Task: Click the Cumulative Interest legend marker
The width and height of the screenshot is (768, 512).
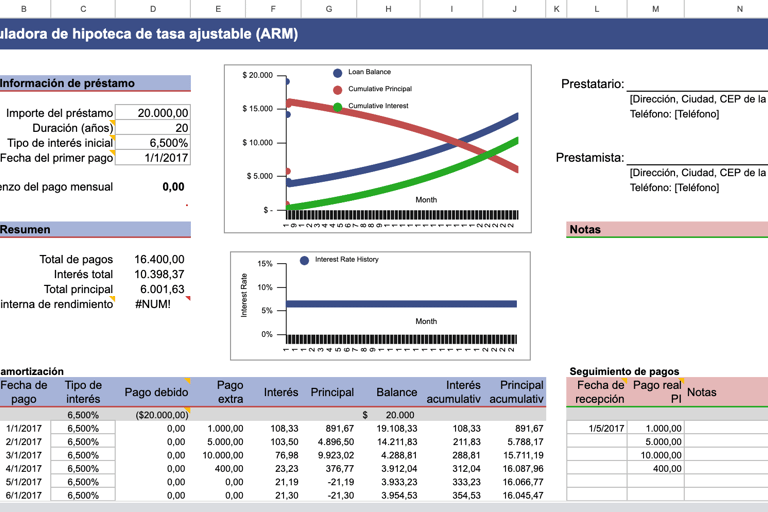Action: 337,107
